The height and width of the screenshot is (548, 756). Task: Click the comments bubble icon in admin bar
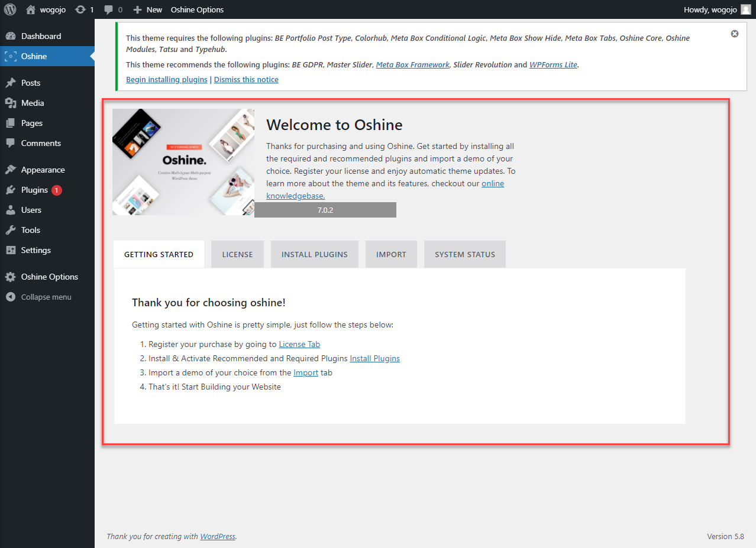[x=109, y=9]
